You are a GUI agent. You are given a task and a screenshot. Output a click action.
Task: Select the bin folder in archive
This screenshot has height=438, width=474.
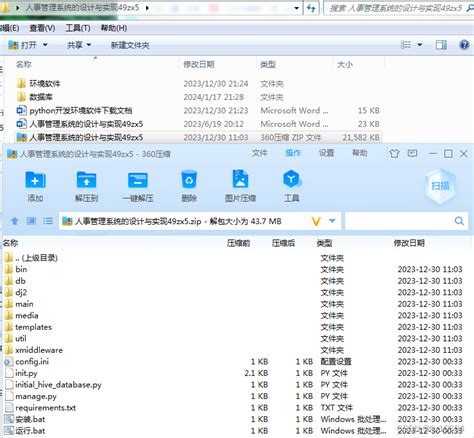[x=21, y=269]
